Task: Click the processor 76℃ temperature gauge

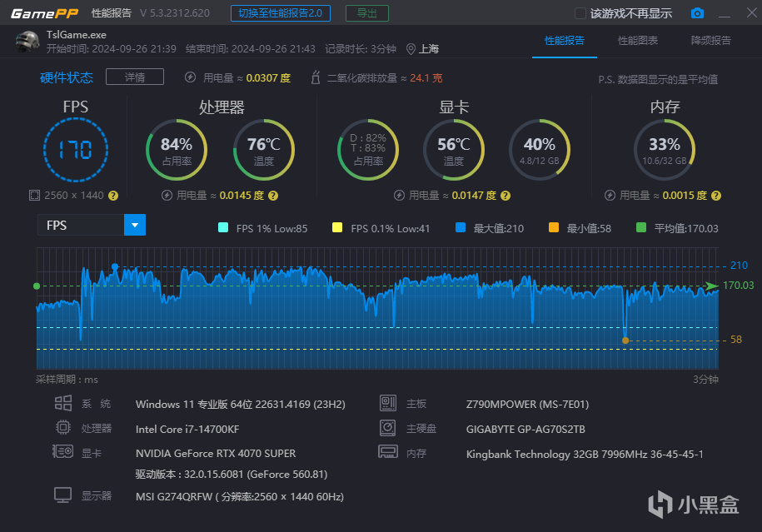Action: pyautogui.click(x=264, y=150)
